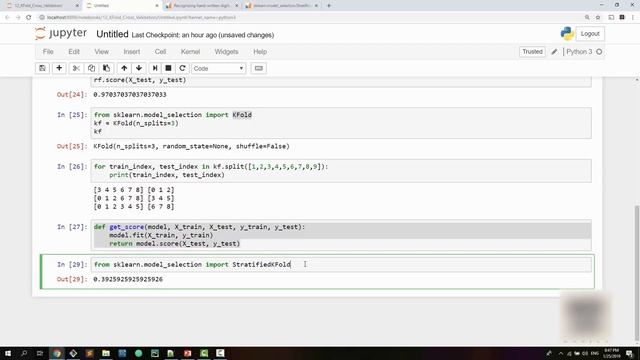Click the kernel idle indicator circle after Python 3
This screenshot has height=360, width=640.
599,52
